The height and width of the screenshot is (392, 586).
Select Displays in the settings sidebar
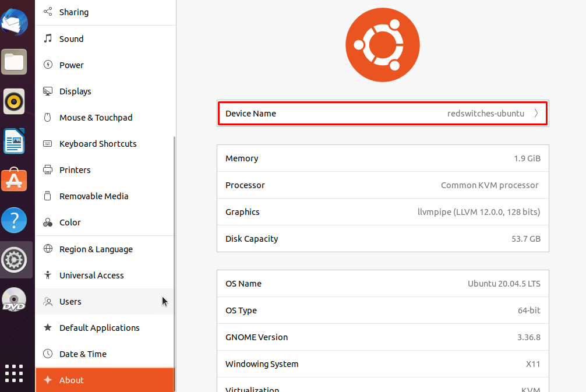point(105,91)
